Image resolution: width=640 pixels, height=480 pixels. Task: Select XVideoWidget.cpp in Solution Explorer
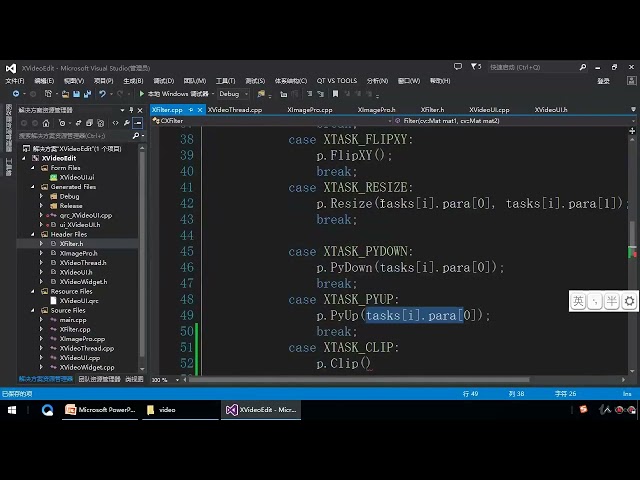click(87, 367)
